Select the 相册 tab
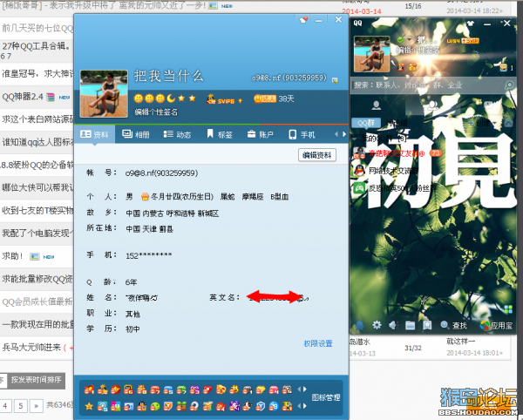Viewport: 523px width, 420px height. (x=135, y=134)
